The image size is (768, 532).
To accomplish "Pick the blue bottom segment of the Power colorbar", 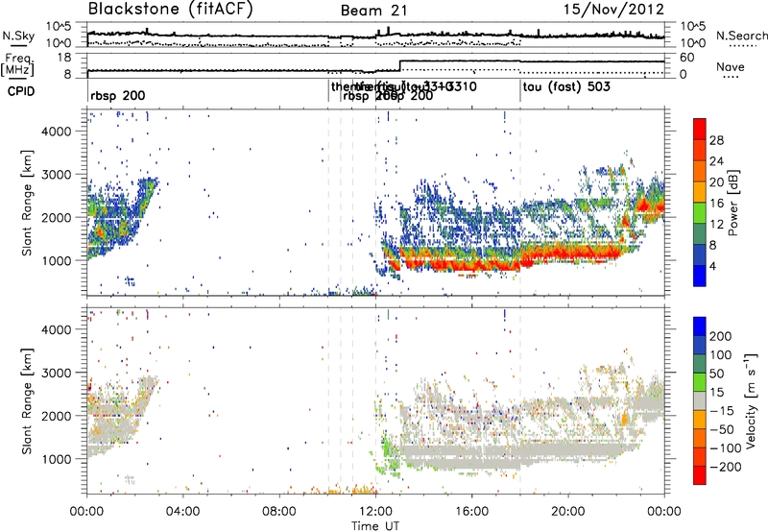I will pos(700,277).
